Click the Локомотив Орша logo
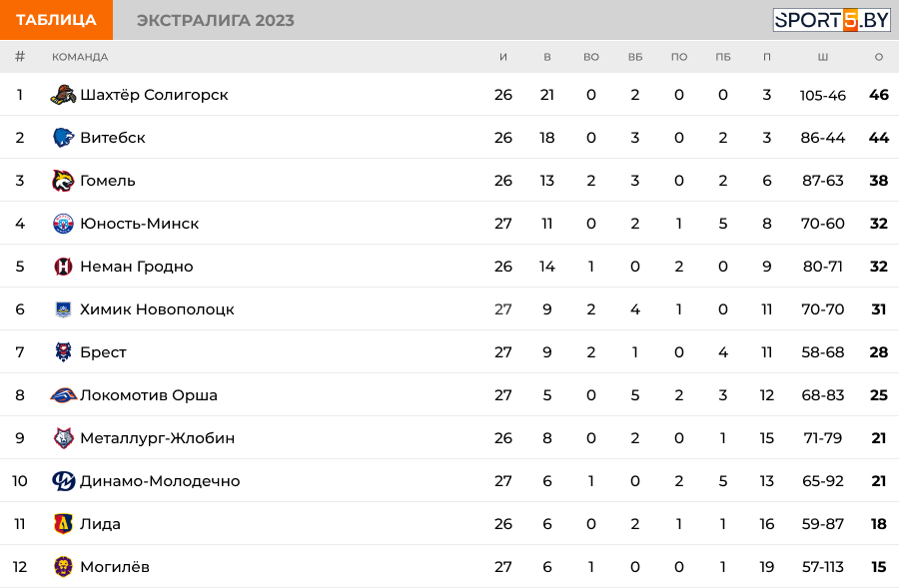Image resolution: width=899 pixels, height=588 pixels. pyautogui.click(x=63, y=395)
